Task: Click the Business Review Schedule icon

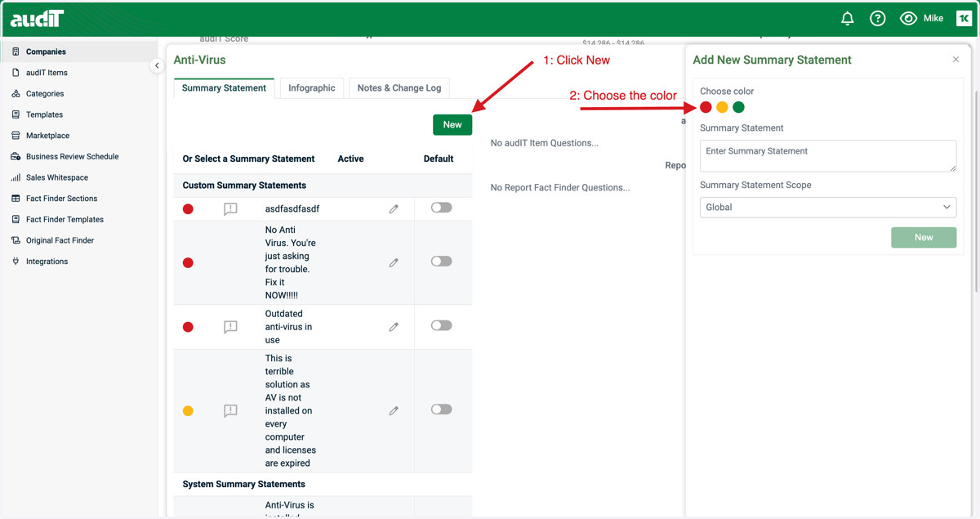Action: 16,156
